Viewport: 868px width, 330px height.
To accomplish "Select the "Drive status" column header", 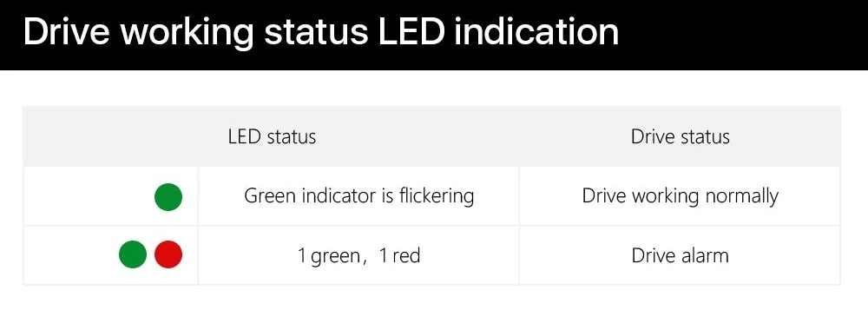I will point(681,136).
